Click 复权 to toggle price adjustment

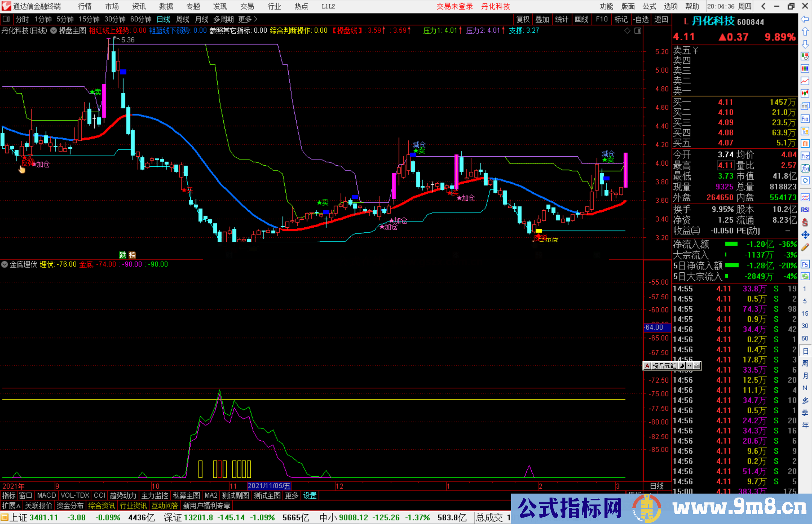tap(523, 19)
